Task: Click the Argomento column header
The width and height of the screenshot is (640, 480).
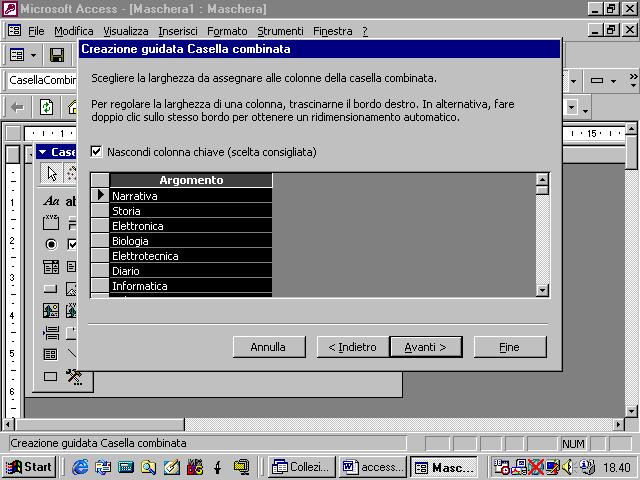Action: (191, 180)
